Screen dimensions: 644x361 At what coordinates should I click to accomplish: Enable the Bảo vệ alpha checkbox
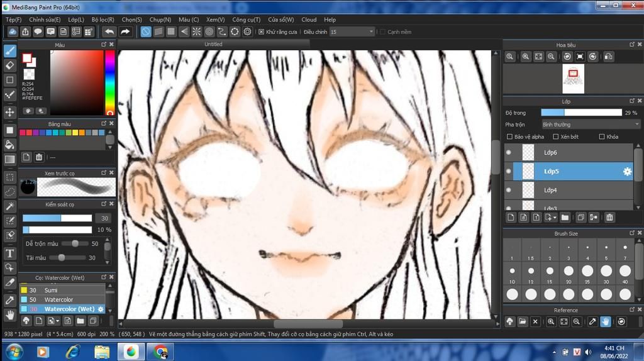[x=509, y=136]
